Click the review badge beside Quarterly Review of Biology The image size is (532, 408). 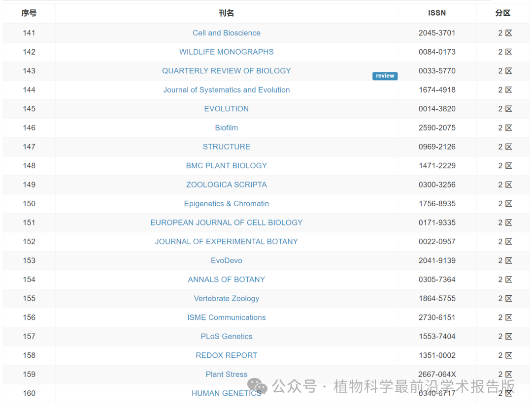[x=385, y=76]
